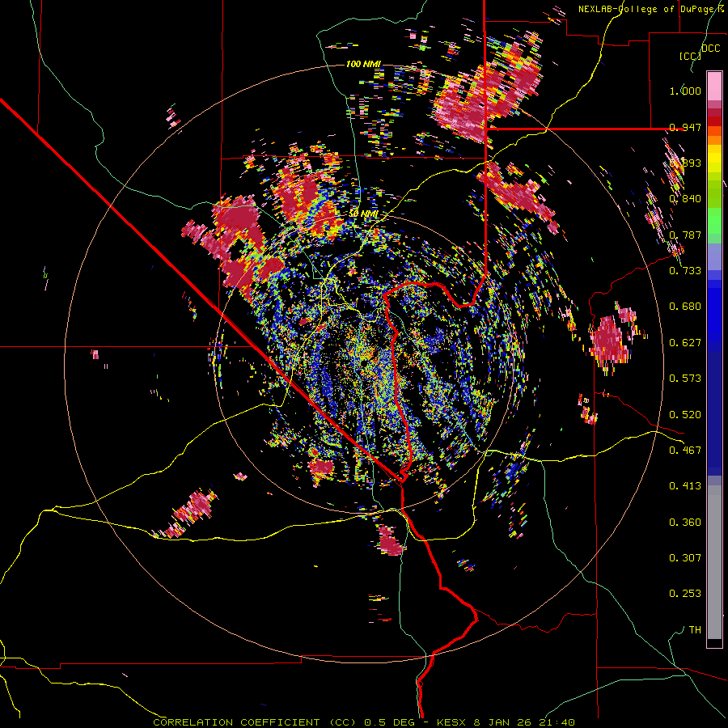
Task: Pick the gray lower segment of the color bar
Action: point(714,562)
